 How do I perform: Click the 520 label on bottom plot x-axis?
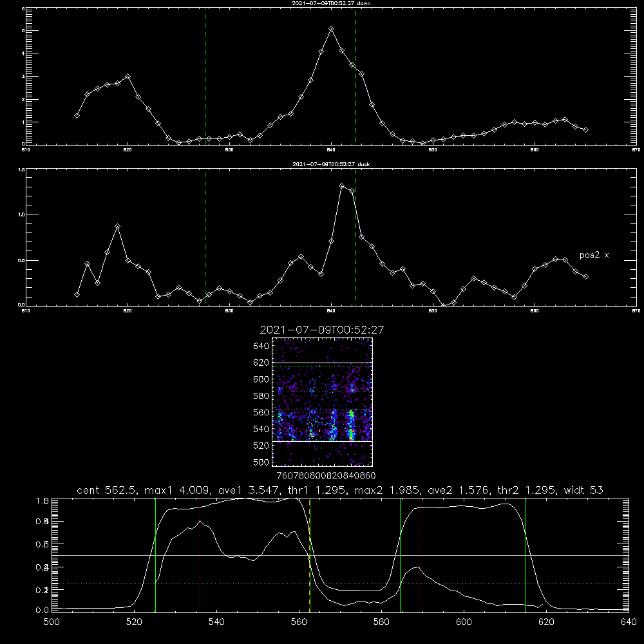click(x=134, y=622)
